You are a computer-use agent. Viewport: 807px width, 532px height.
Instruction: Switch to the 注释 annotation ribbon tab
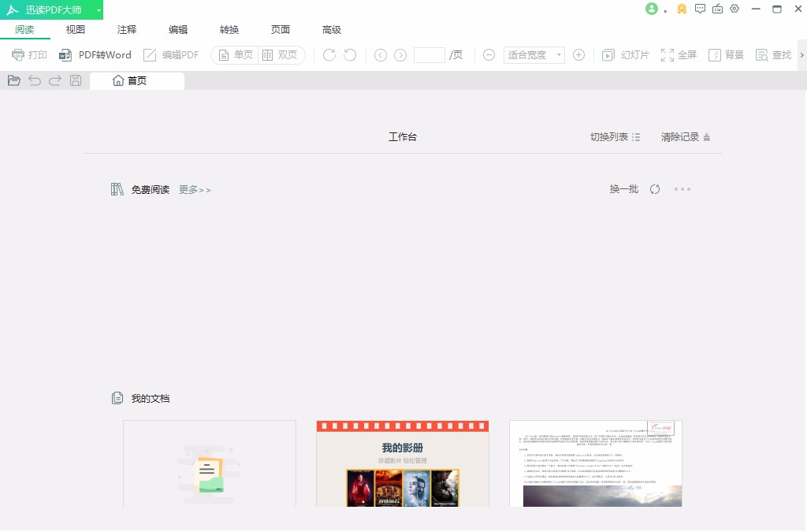pos(126,29)
